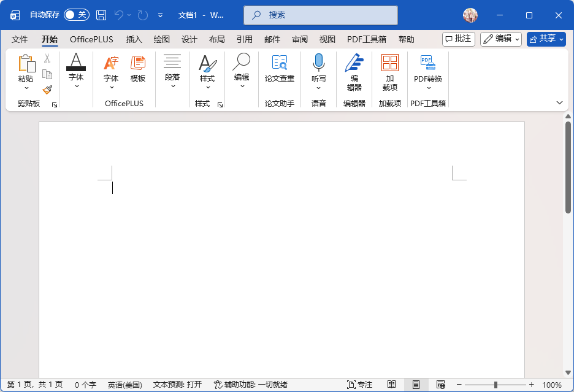Viewport: 574px width, 392px height.
Task: Switch to the 开始 ribbon tab
Action: (50, 39)
